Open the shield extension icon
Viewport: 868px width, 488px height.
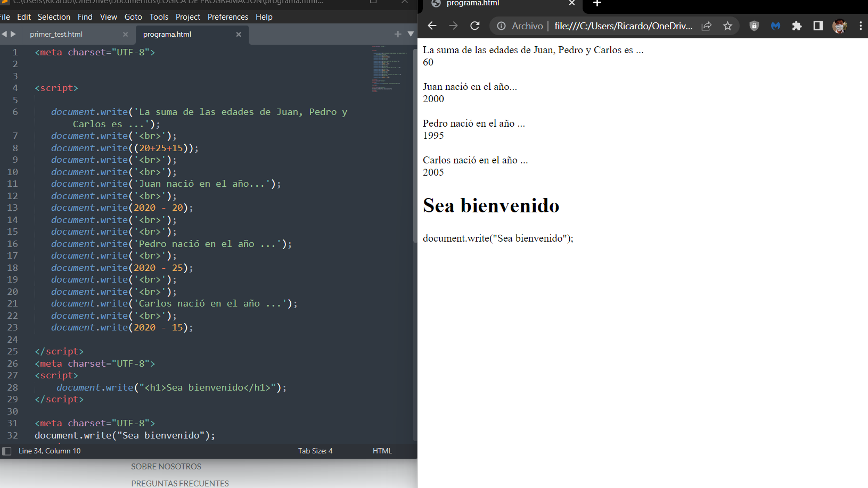point(754,26)
